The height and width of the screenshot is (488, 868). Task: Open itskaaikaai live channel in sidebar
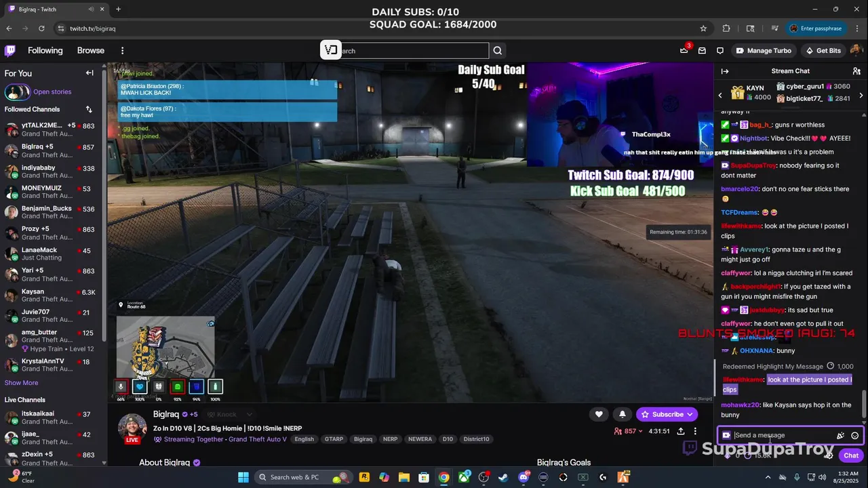52,418
